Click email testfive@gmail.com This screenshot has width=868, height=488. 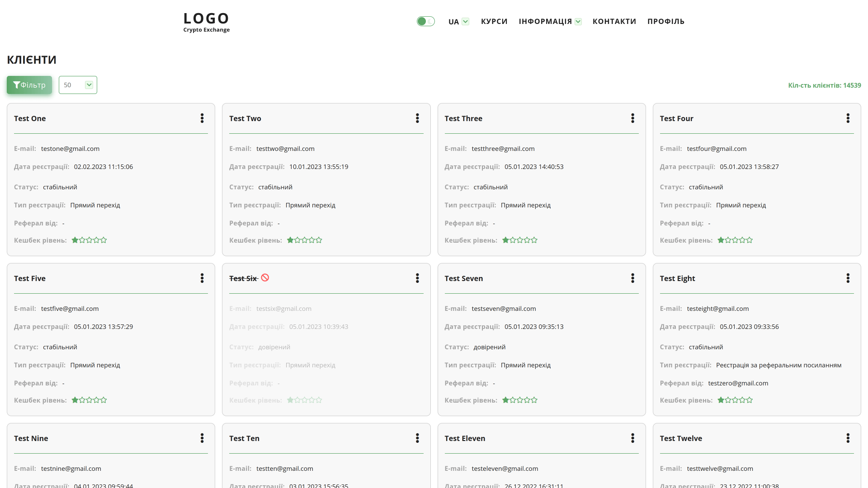pyautogui.click(x=70, y=309)
